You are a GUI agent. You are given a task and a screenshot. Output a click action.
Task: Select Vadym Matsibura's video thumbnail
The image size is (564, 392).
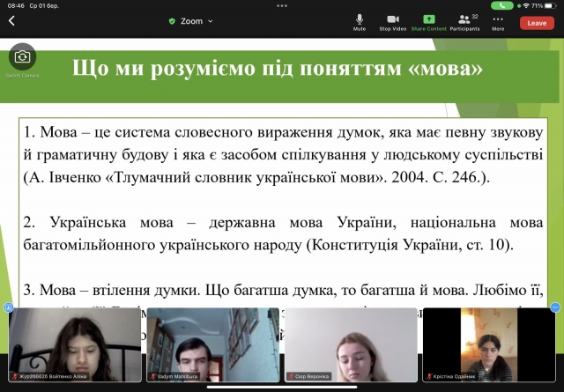click(213, 344)
